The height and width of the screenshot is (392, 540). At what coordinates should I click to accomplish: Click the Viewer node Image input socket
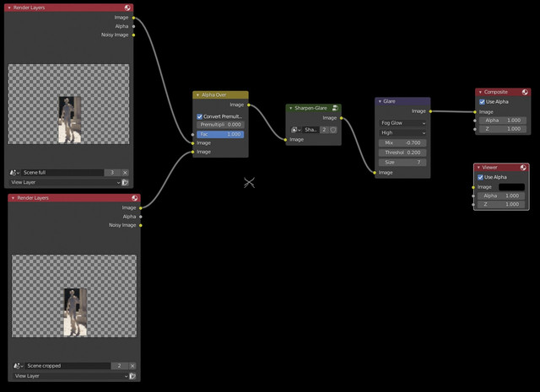click(x=473, y=187)
